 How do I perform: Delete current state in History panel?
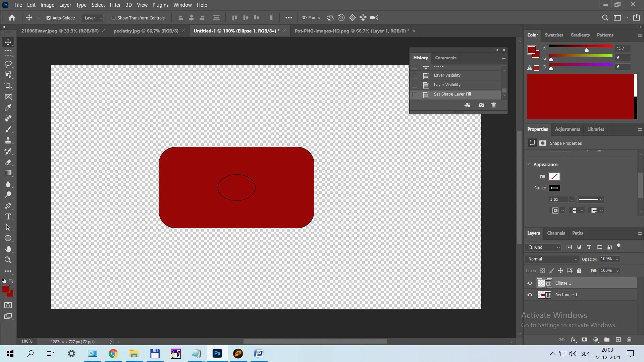pyautogui.click(x=493, y=105)
